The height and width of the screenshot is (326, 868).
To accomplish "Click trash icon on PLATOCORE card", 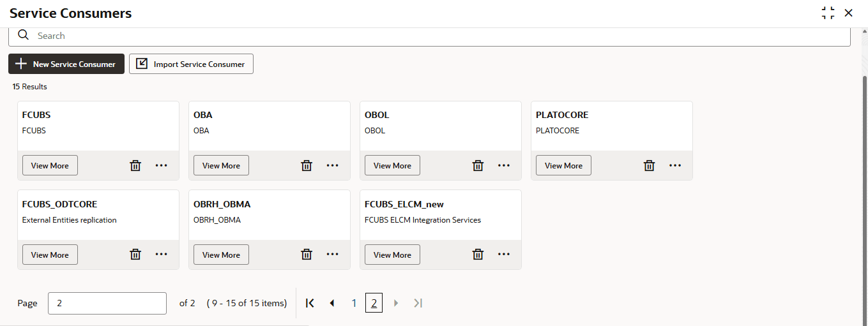I will click(x=649, y=165).
